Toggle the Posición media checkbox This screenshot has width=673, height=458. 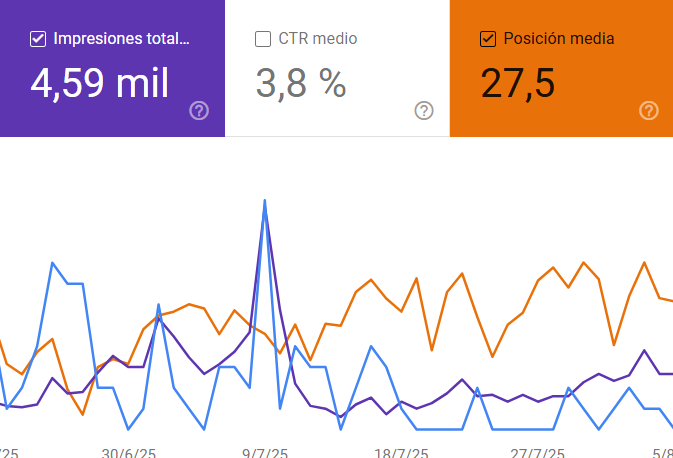[489, 39]
